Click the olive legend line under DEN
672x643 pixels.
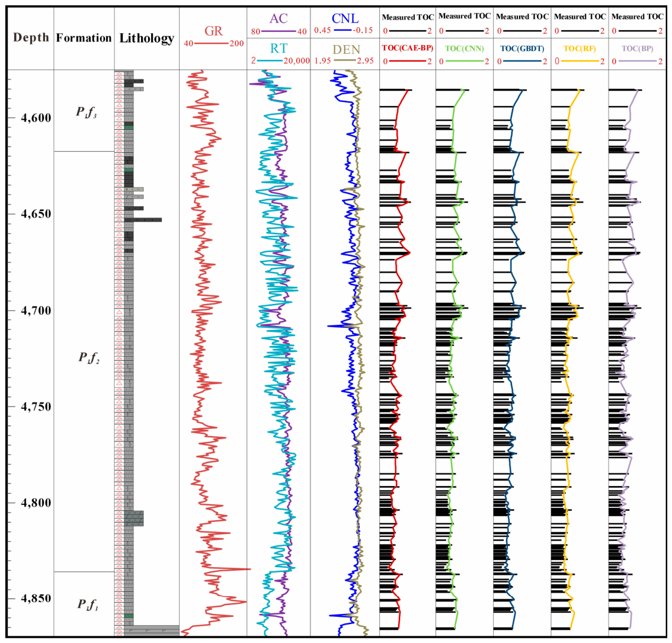pyautogui.click(x=344, y=60)
